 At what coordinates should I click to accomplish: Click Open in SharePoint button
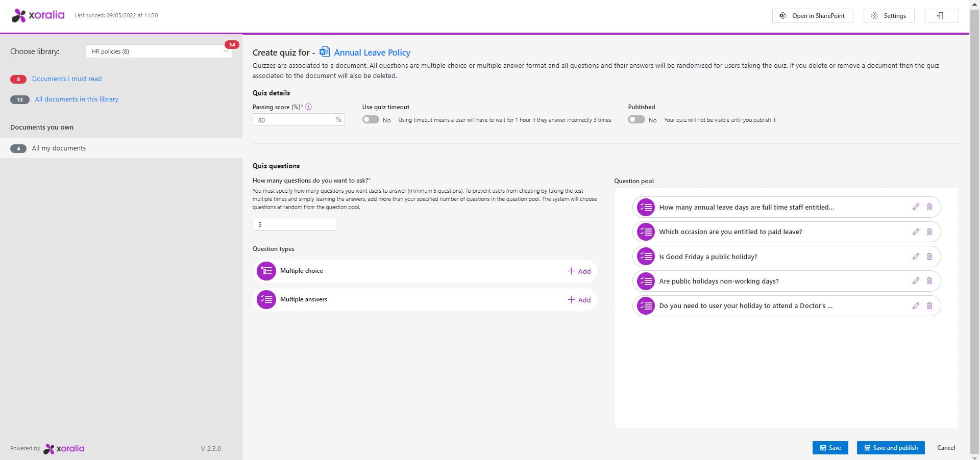pos(812,16)
